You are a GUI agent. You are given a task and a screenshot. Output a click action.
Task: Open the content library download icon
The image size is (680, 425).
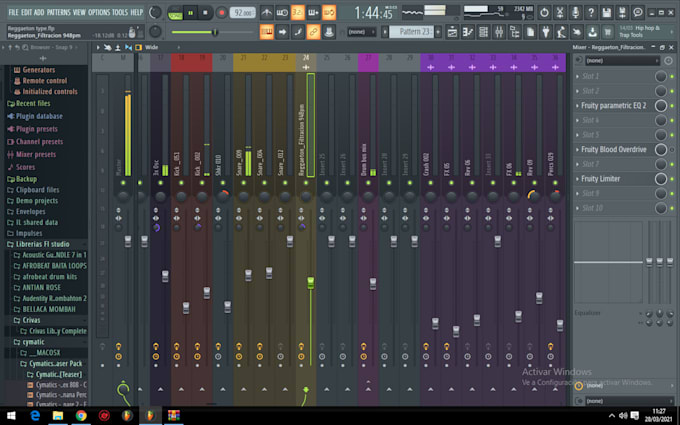coord(593,32)
